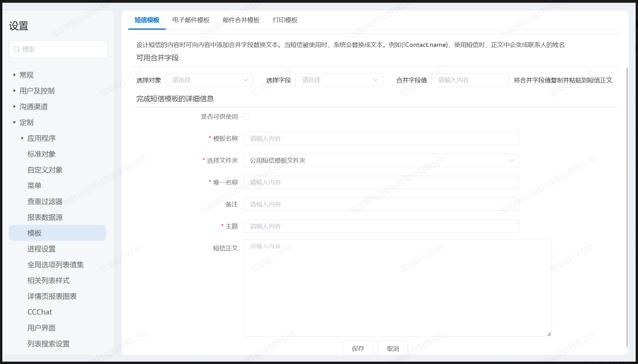Click the 模板名称 input field
Screen dimensions: 638x364
(x=381, y=139)
